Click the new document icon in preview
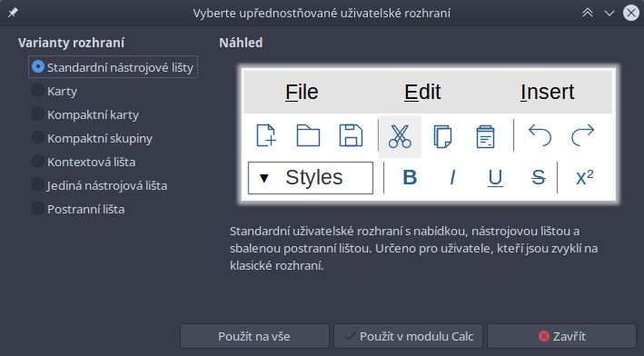Viewport: 644px width, 356px height. coord(266,135)
